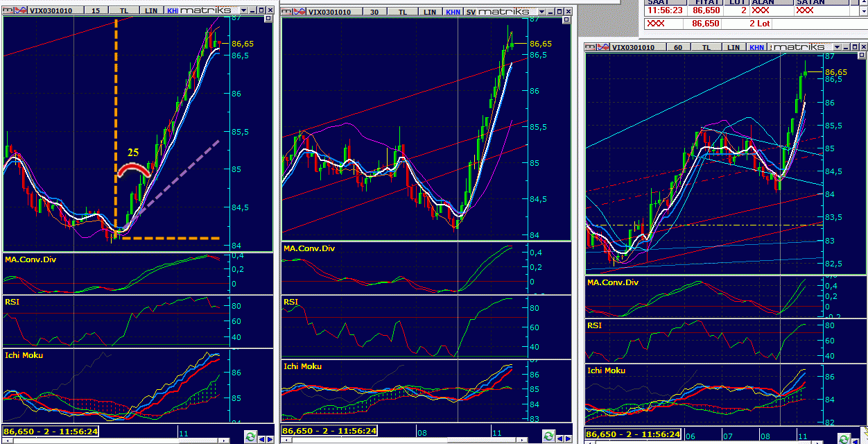Click right arrow navigation in 30-minute chart
The image size is (868, 444).
568,438
